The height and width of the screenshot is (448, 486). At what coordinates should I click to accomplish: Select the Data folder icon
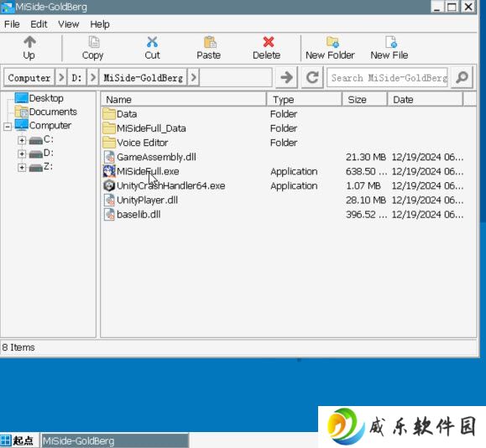tap(109, 114)
